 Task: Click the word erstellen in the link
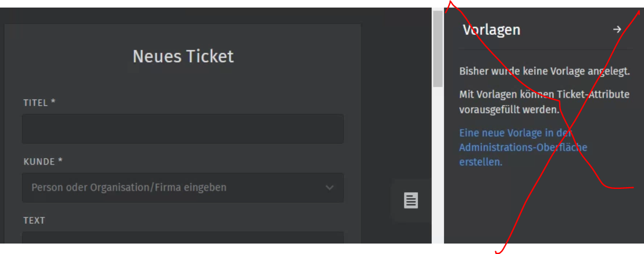pyautogui.click(x=481, y=162)
